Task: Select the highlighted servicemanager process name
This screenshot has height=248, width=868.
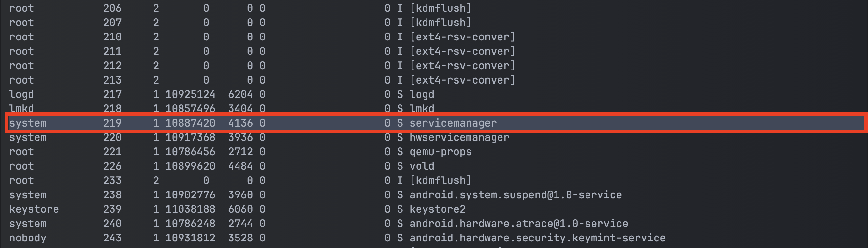Action: pyautogui.click(x=453, y=123)
